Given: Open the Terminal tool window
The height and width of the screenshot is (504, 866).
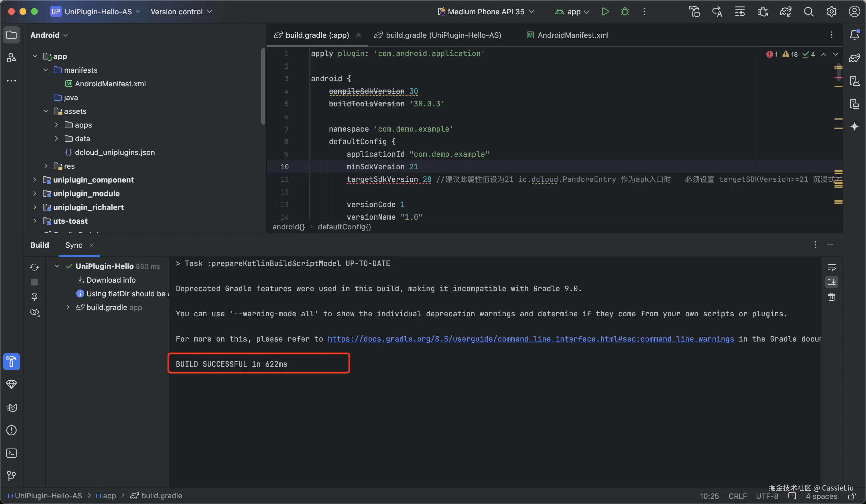Looking at the screenshot, I should pyautogui.click(x=11, y=453).
